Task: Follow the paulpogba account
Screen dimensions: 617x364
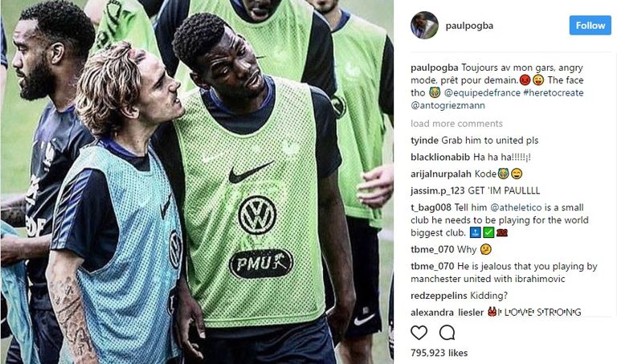Action: click(590, 26)
